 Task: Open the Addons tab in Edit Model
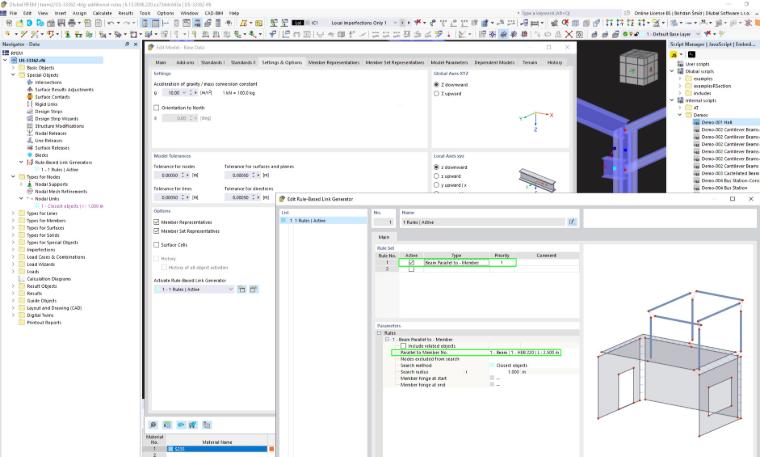(x=185, y=63)
